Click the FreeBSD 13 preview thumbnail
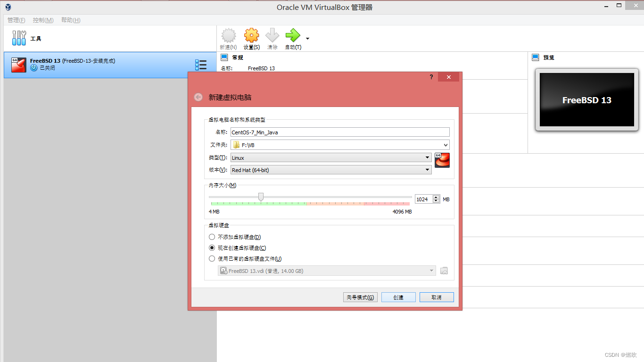 click(x=587, y=99)
